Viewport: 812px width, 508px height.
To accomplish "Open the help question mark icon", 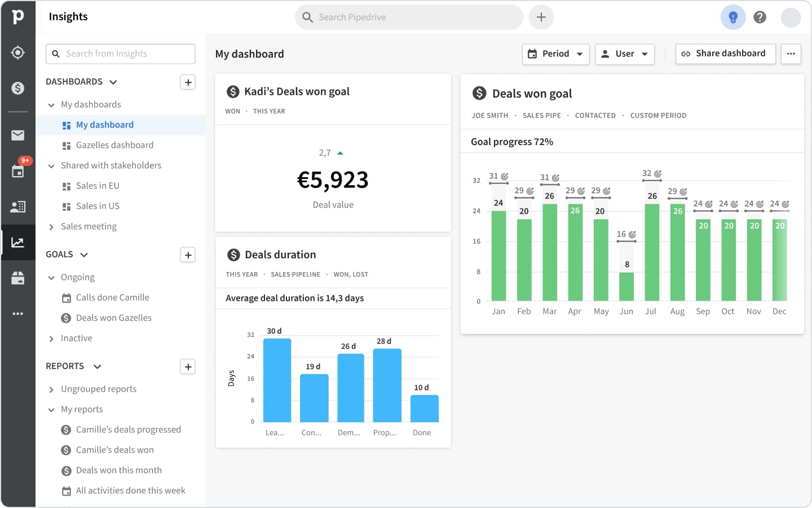I will 760,17.
